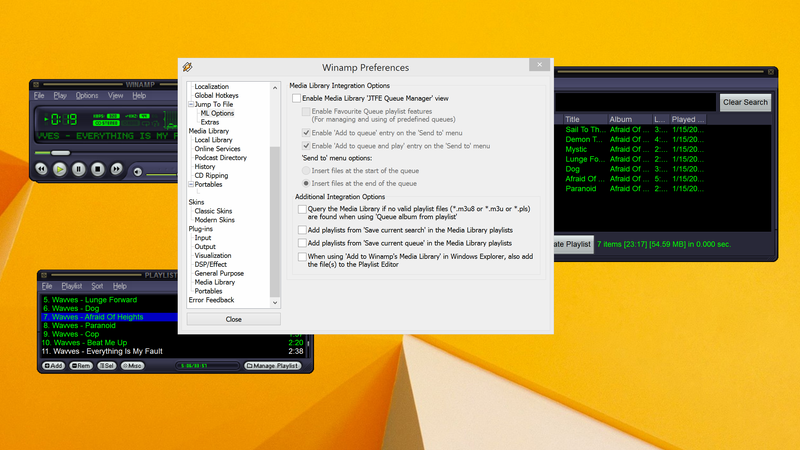Viewport: 800px width, 450px height.
Task: Select Insert files at start of queue
Action: coord(306,170)
